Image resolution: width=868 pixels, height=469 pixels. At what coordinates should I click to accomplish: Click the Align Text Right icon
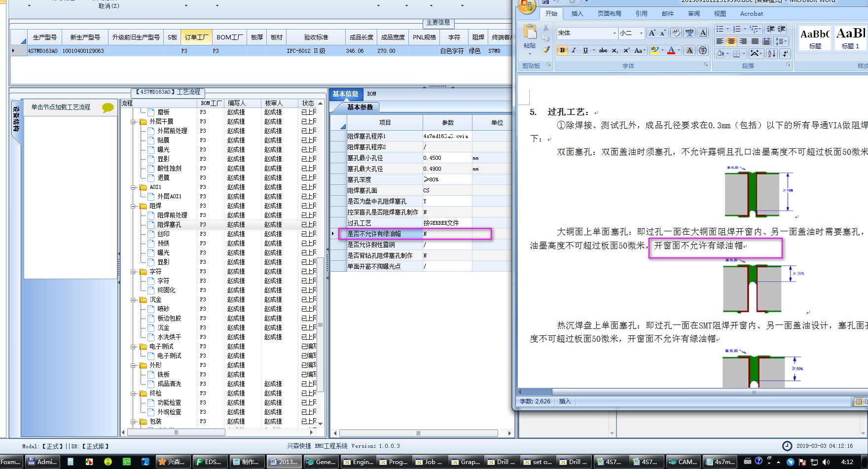(x=743, y=41)
